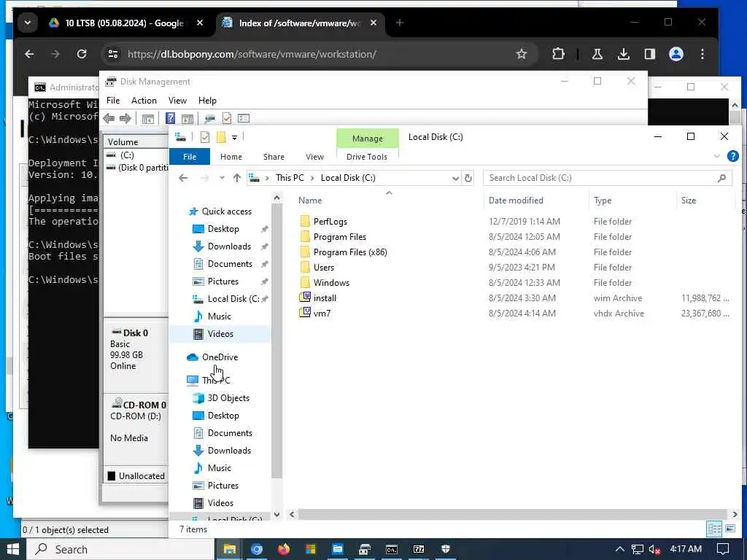
Task: Switch to details view icon in status bar
Action: point(714,529)
